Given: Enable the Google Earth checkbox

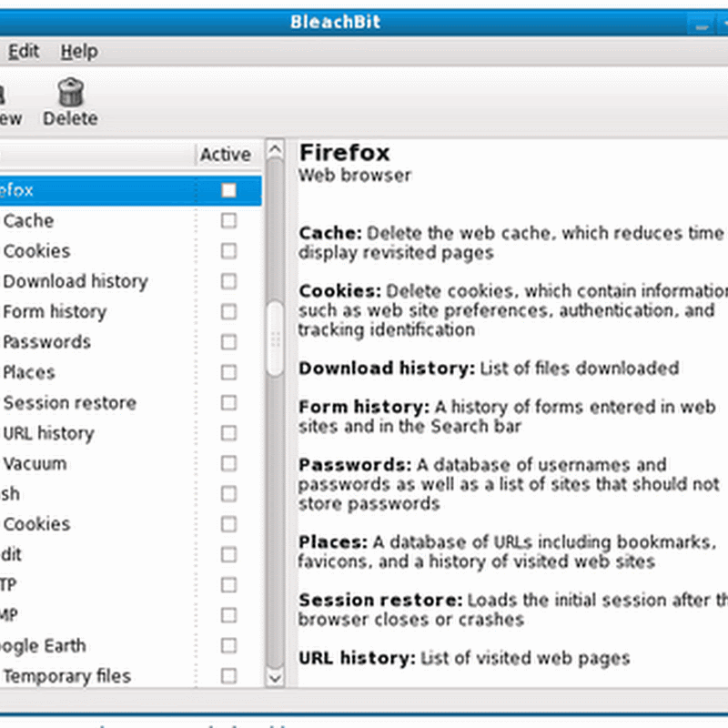Looking at the screenshot, I should coord(228,645).
